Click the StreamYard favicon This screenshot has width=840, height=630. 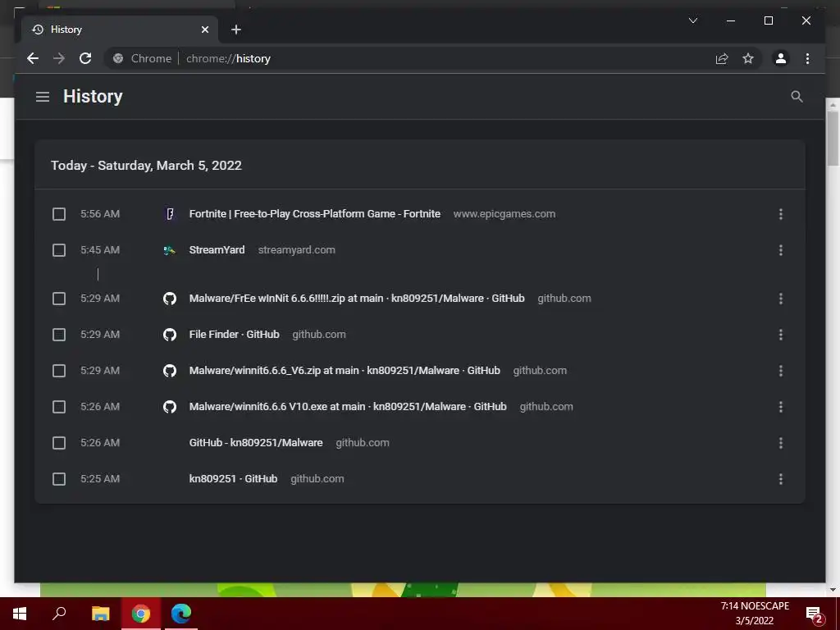169,250
